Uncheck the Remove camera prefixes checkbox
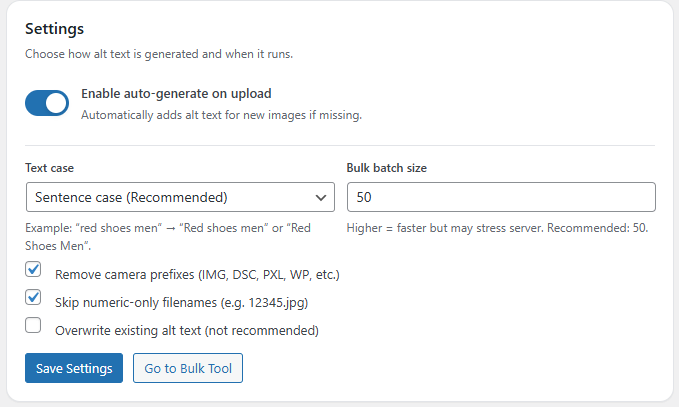Viewport: 679px width, 407px height. (x=33, y=270)
